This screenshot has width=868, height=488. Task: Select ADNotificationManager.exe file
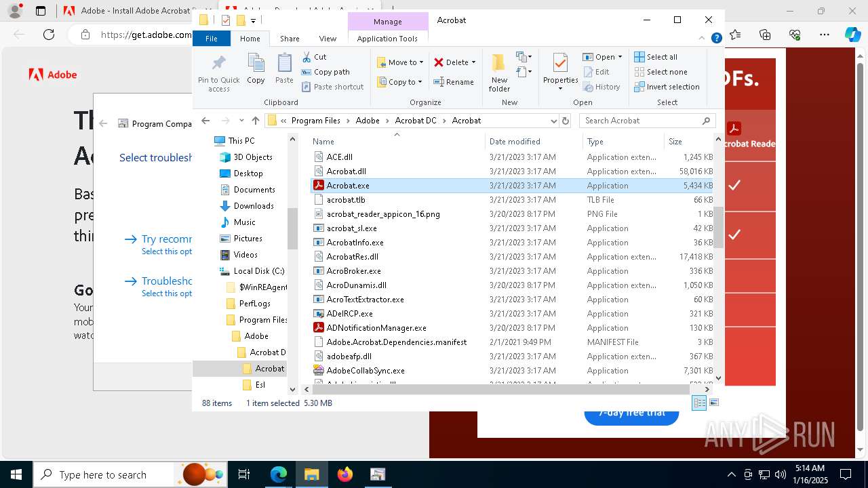point(512,328)
